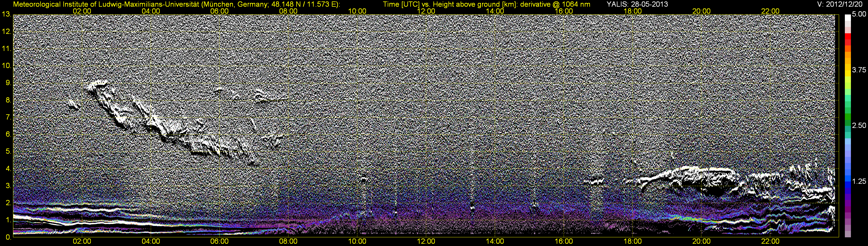The image size is (868, 246).
Task: Click the 9 km height axis label
Action: click(8, 83)
